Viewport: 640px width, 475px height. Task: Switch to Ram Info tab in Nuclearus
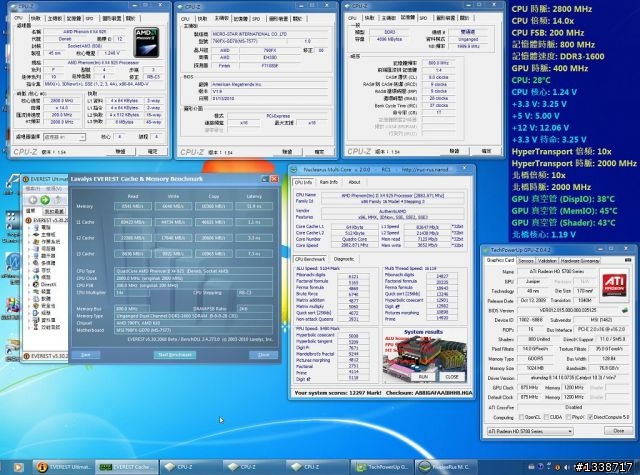click(329, 182)
